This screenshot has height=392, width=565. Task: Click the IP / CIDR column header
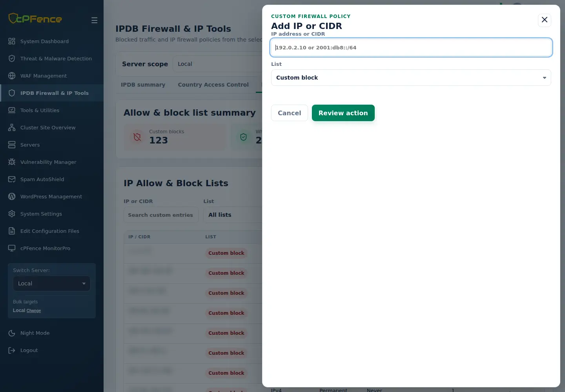(139, 237)
